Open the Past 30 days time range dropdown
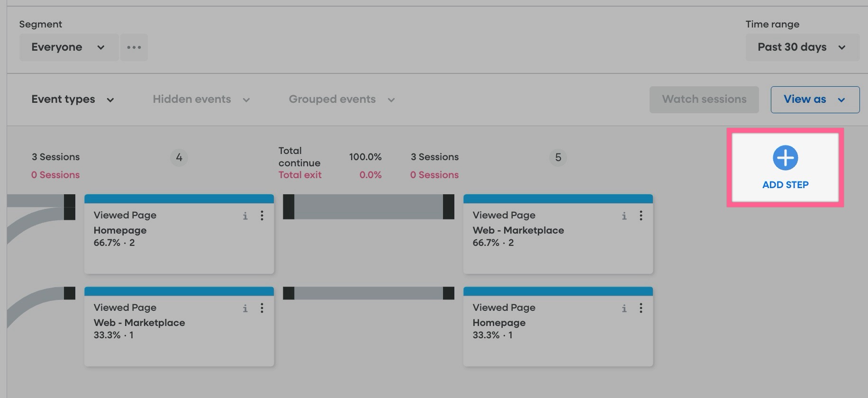868x398 pixels. point(802,47)
